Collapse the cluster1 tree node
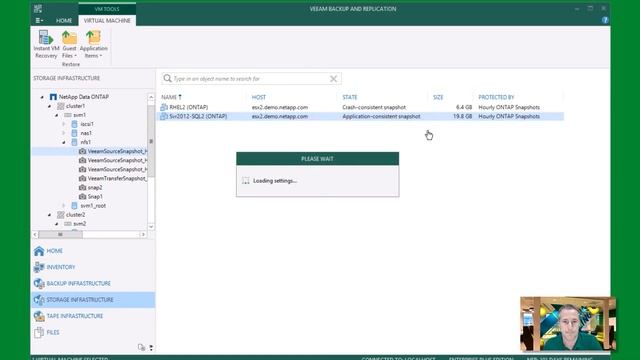640x360 pixels. point(49,106)
